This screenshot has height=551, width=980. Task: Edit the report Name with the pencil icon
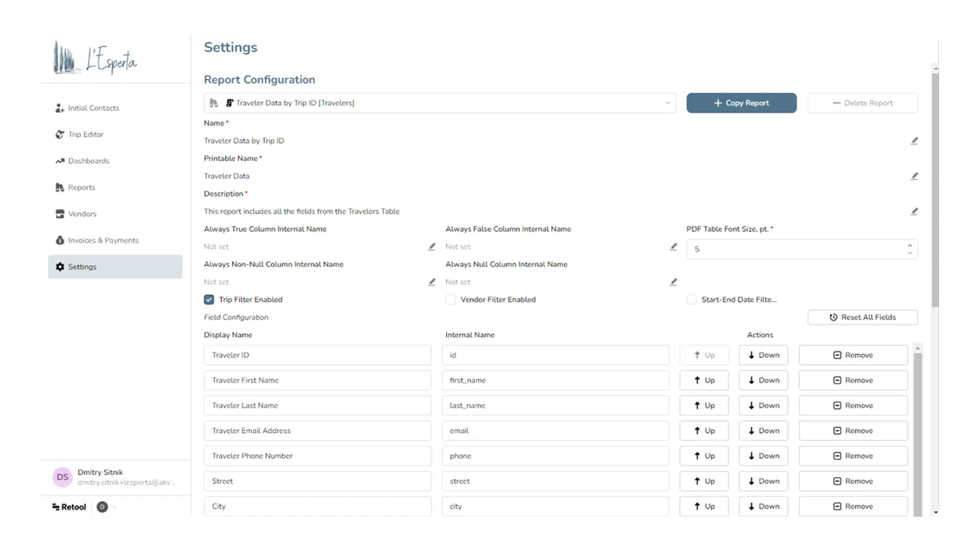914,141
